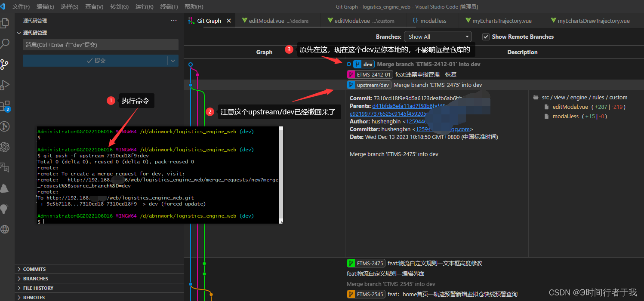Select commit 'feat:物流自定义规则—编辑界面'
The image size is (644, 301).
click(x=385, y=273)
